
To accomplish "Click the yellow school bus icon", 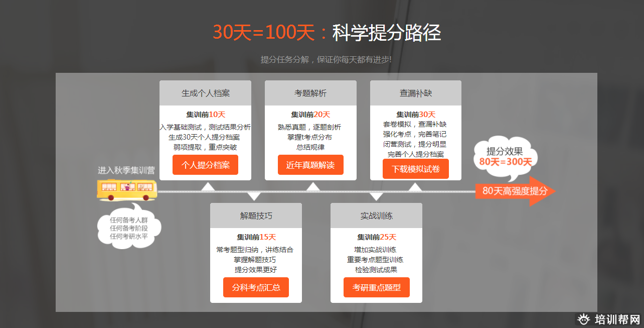I will 127,189.
